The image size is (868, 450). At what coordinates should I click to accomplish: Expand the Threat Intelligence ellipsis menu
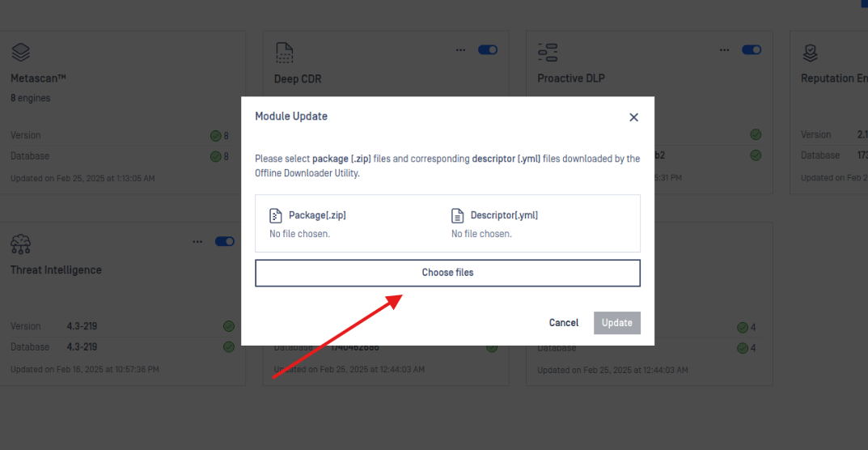pos(197,242)
